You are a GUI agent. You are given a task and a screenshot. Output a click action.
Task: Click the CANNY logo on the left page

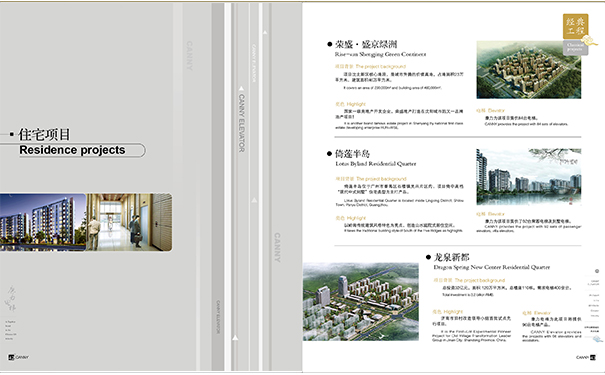pyautogui.click(x=18, y=357)
